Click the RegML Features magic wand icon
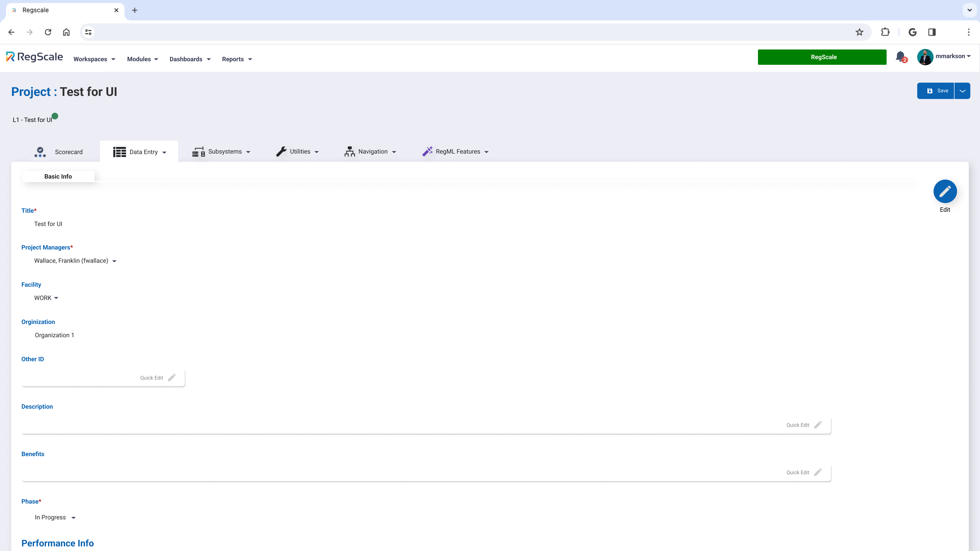Screen dimensions: 980x551 (427, 151)
